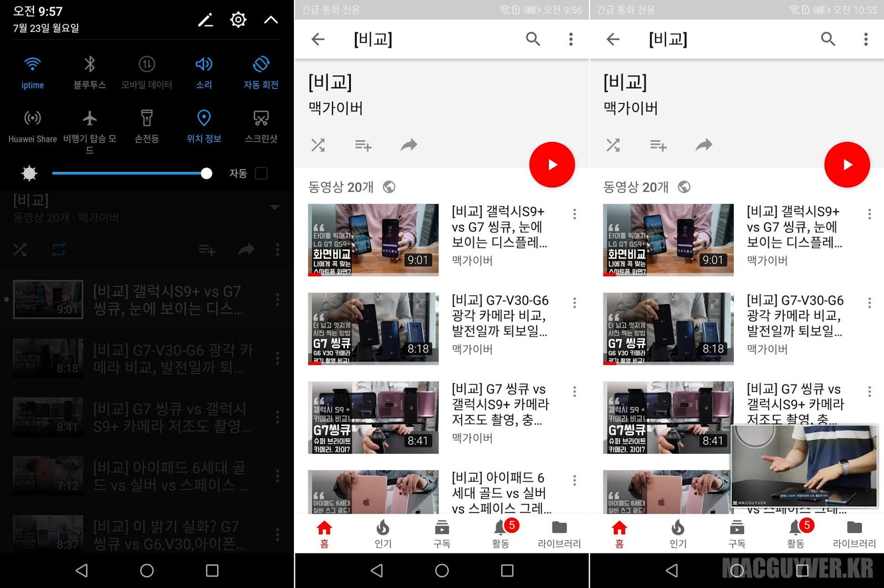Go back in middle phone screen

click(x=318, y=39)
